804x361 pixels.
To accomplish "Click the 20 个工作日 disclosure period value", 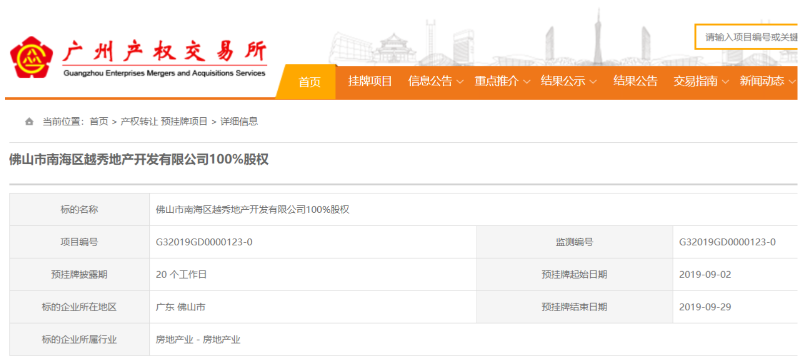I will [181, 275].
